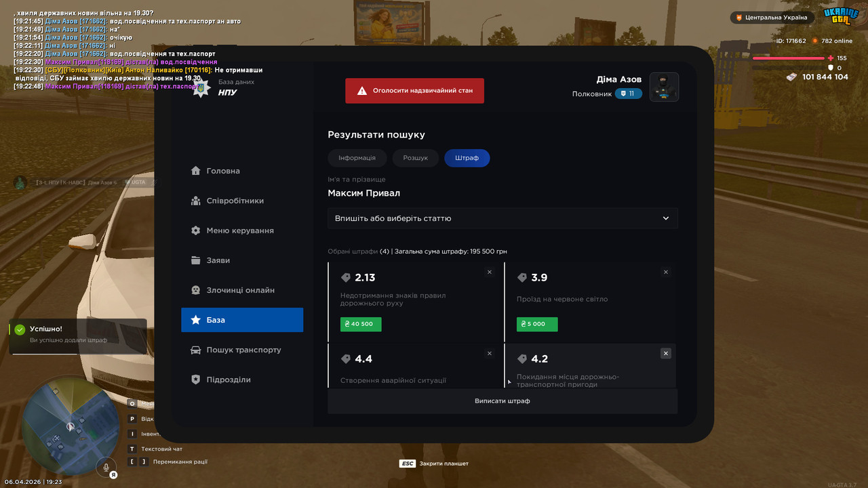This screenshot has height=488, width=868.
Task: Click the microphone icon near the minimap
Action: (x=106, y=466)
